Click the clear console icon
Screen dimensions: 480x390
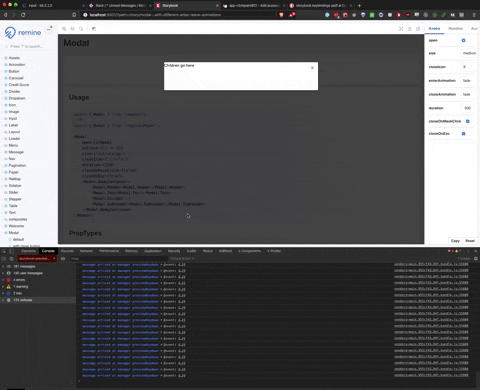coord(12,259)
